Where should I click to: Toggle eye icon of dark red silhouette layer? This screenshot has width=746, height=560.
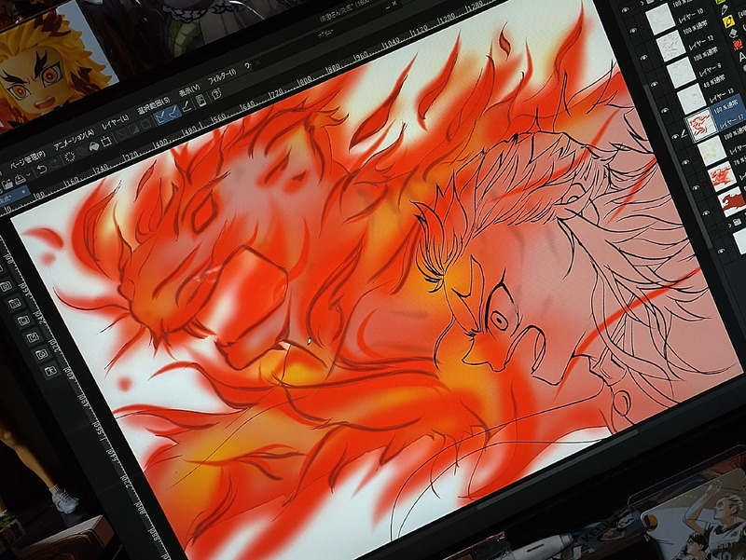coord(706,213)
